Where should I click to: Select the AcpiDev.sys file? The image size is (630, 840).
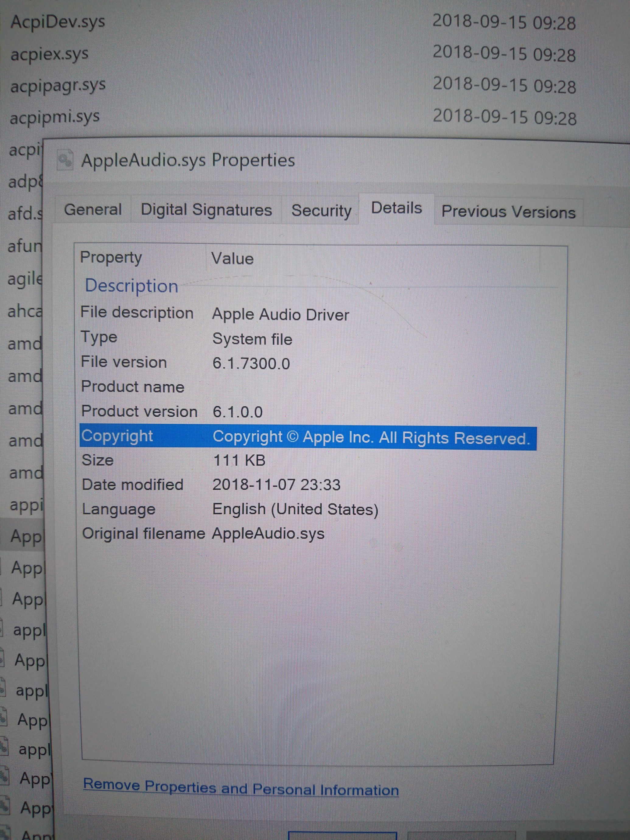point(58,22)
